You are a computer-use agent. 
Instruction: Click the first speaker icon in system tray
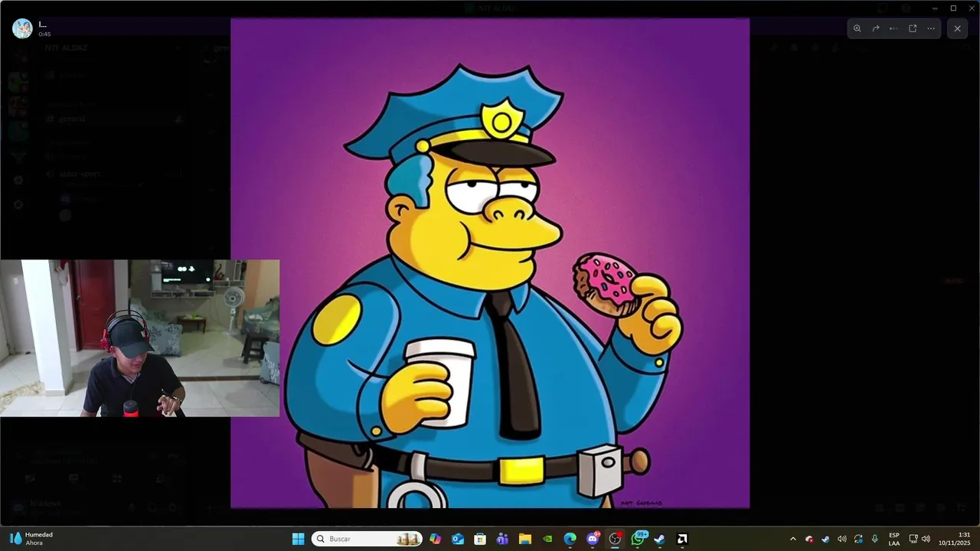coord(842,539)
